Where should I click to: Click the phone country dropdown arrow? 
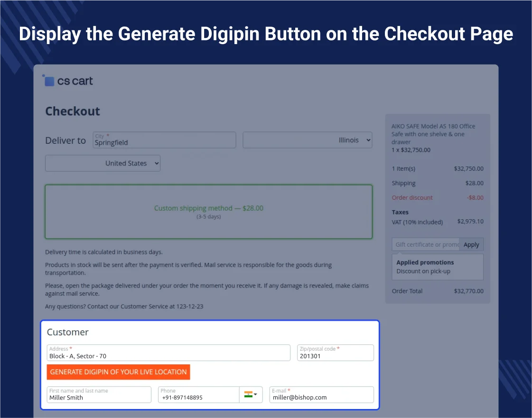coord(256,394)
